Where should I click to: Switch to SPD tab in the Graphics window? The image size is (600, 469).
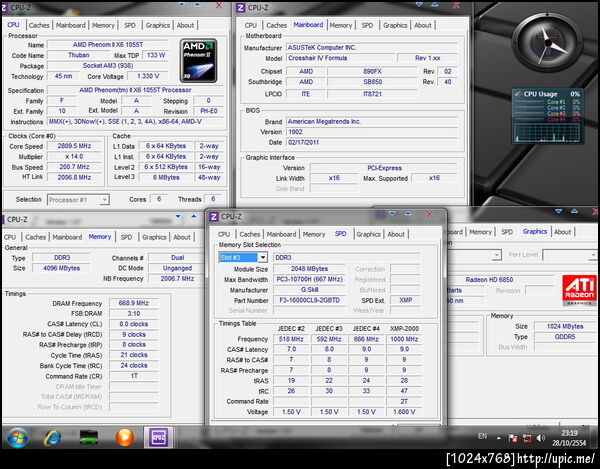click(507, 232)
